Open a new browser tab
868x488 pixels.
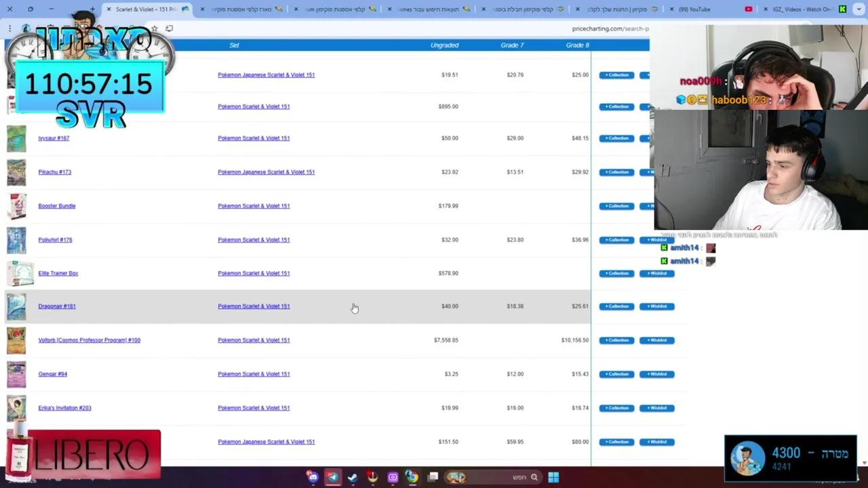(93, 9)
